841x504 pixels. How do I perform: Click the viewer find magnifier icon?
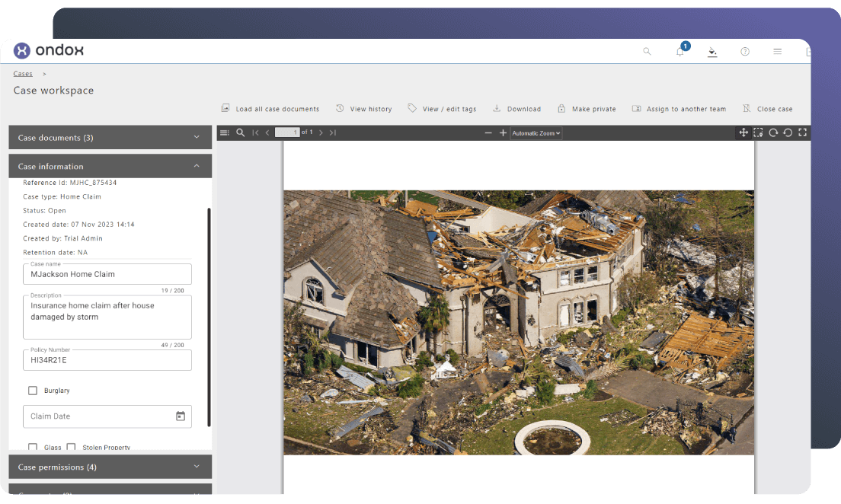(x=240, y=132)
